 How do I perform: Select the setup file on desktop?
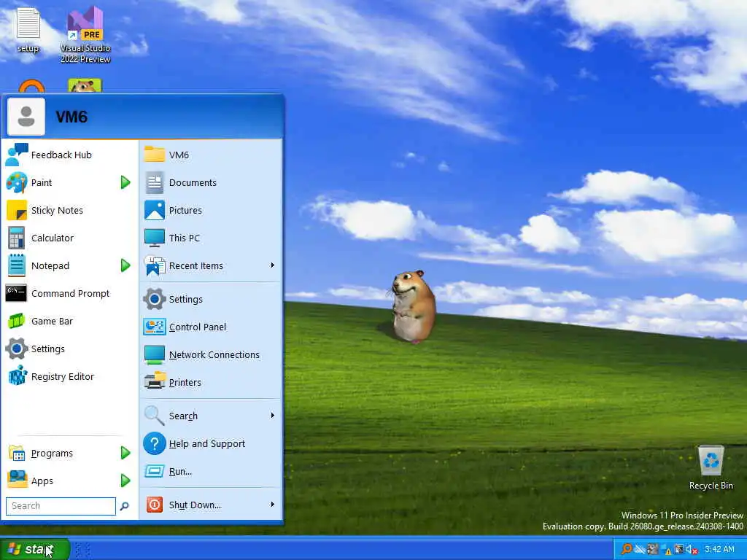[28, 29]
